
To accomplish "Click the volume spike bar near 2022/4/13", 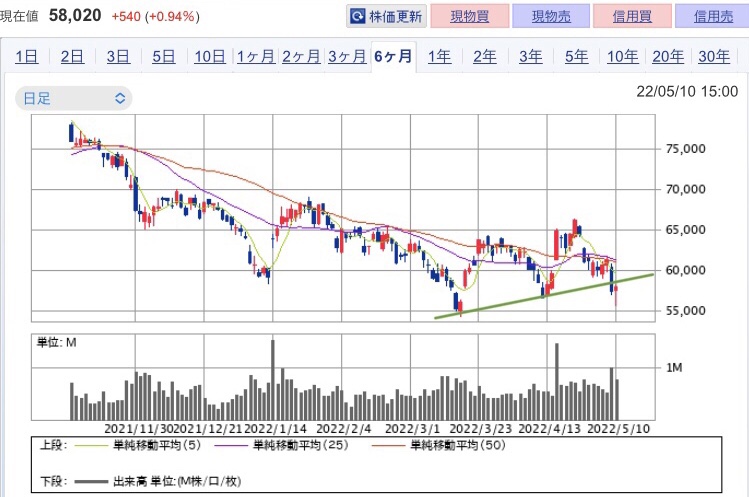I will click(x=557, y=381).
